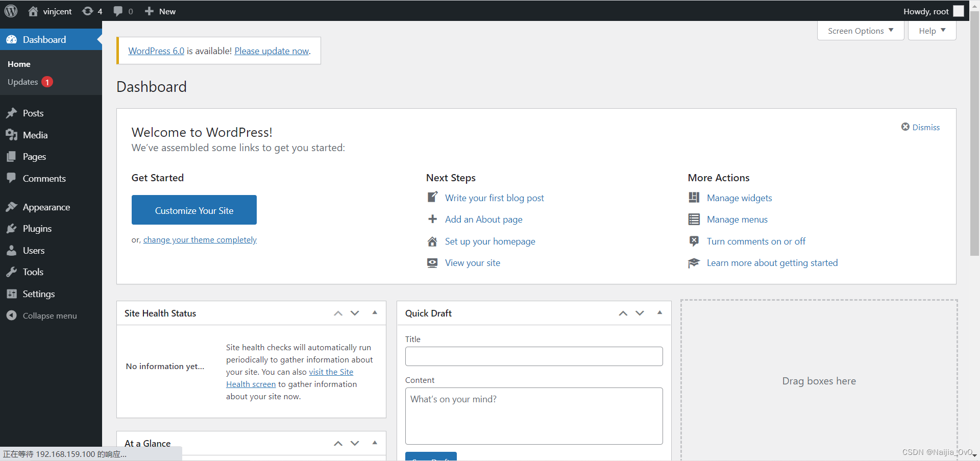Click the comment-x icon beside Turn comments on or off
This screenshot has height=461, width=980.
pos(694,241)
